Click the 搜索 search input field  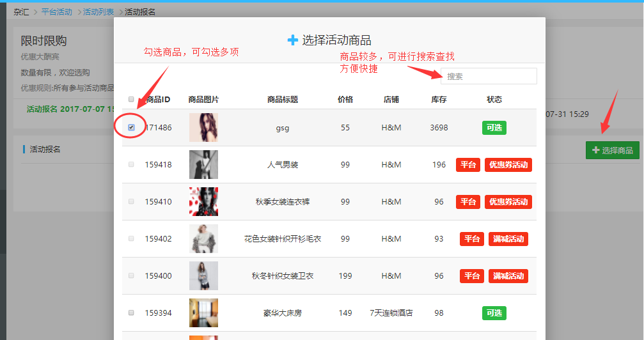click(489, 76)
